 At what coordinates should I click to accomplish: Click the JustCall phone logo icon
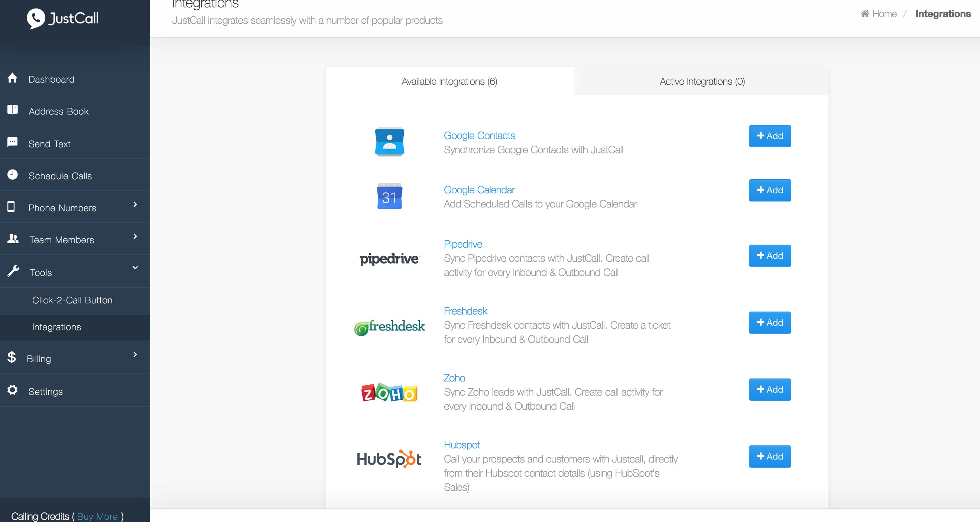click(x=36, y=18)
